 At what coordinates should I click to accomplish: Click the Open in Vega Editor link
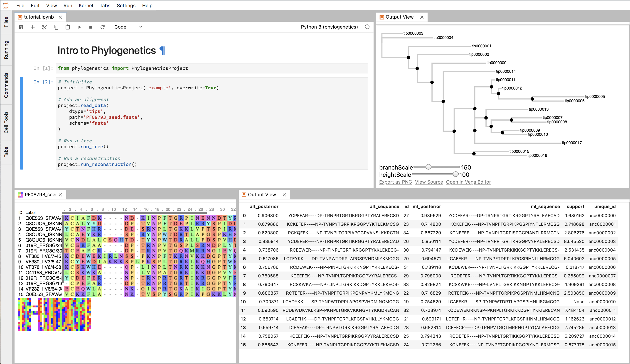pyautogui.click(x=468, y=182)
